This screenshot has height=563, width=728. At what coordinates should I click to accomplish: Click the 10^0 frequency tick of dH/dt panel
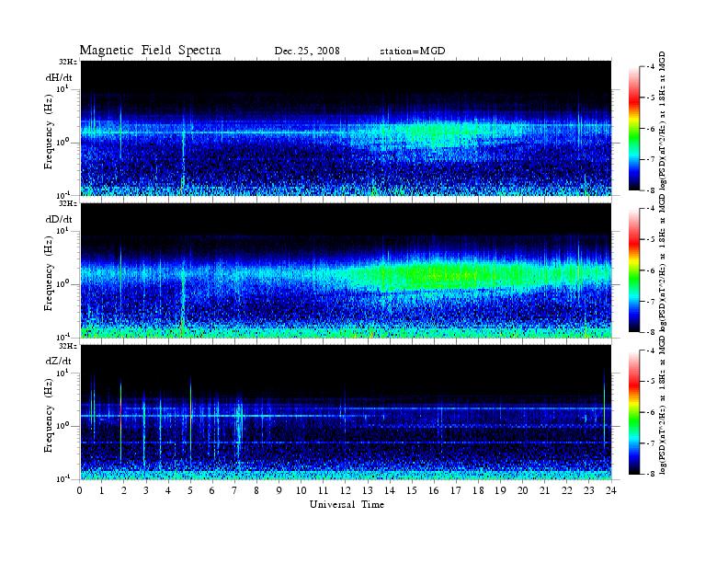point(63,142)
